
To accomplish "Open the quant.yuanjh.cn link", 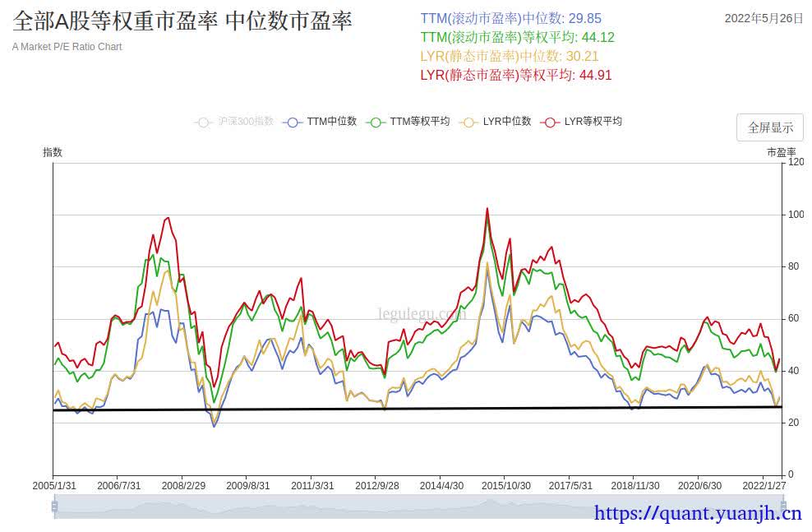I will point(697,514).
